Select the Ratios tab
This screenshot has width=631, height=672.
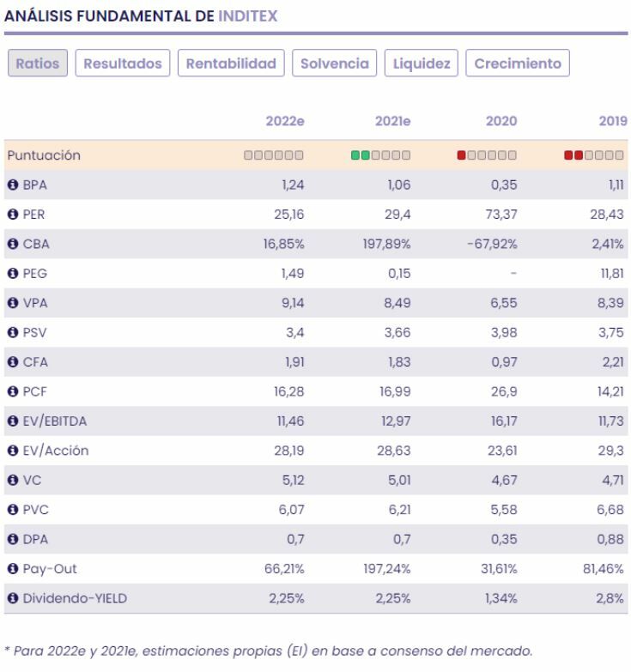pos(38,64)
